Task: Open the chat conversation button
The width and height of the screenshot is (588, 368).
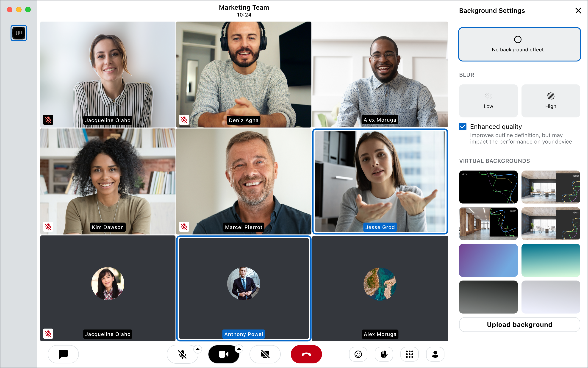Action: (x=63, y=354)
